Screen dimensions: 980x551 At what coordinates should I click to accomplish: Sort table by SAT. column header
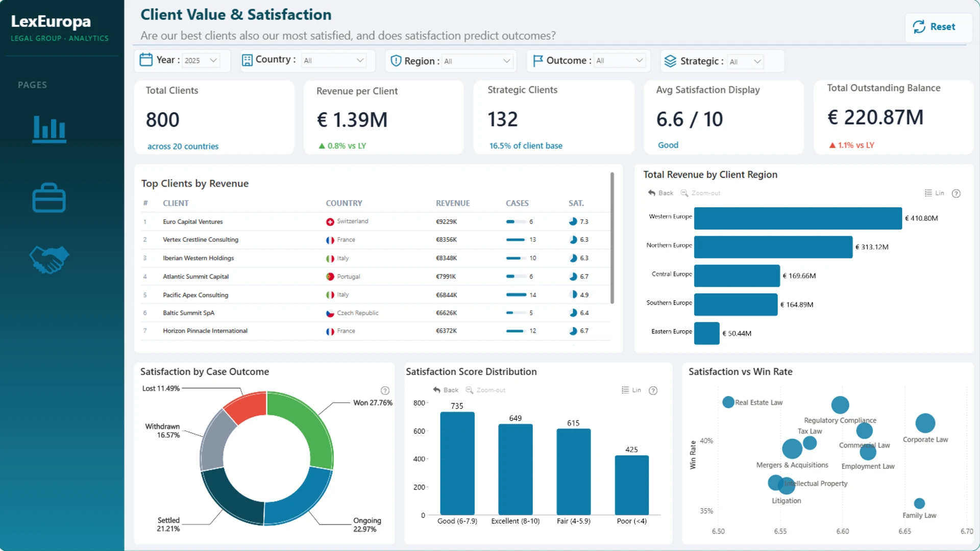pyautogui.click(x=576, y=203)
